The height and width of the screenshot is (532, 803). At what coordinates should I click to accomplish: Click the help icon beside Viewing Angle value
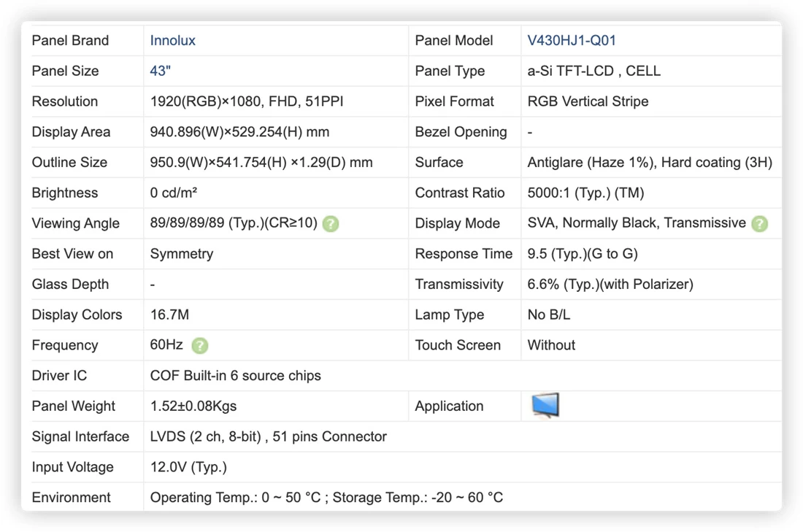click(x=331, y=224)
